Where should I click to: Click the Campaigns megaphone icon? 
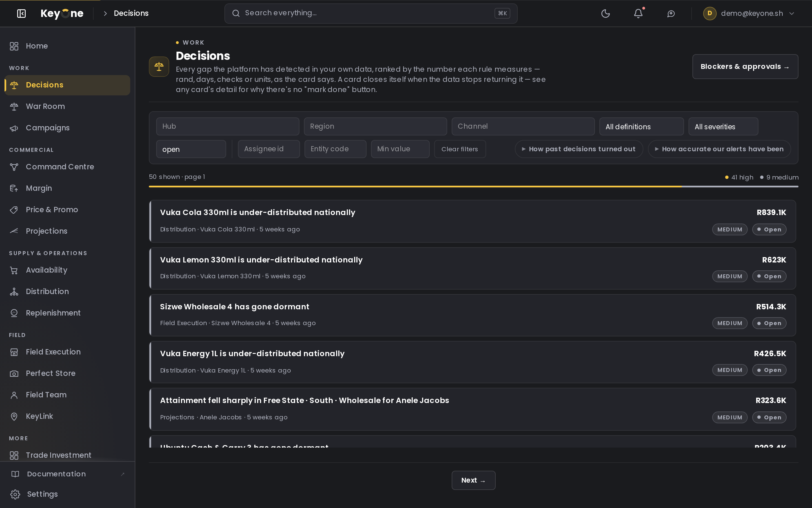pyautogui.click(x=14, y=128)
